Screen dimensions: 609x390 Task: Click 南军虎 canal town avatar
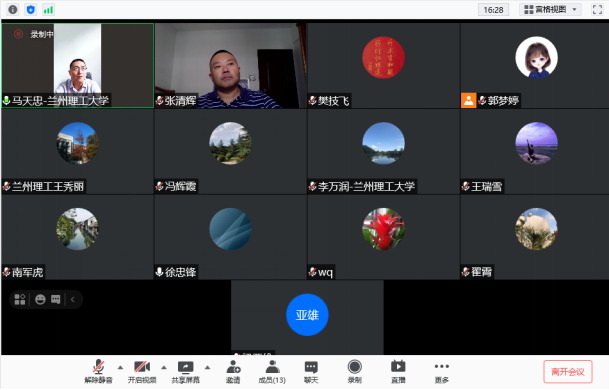(x=77, y=229)
